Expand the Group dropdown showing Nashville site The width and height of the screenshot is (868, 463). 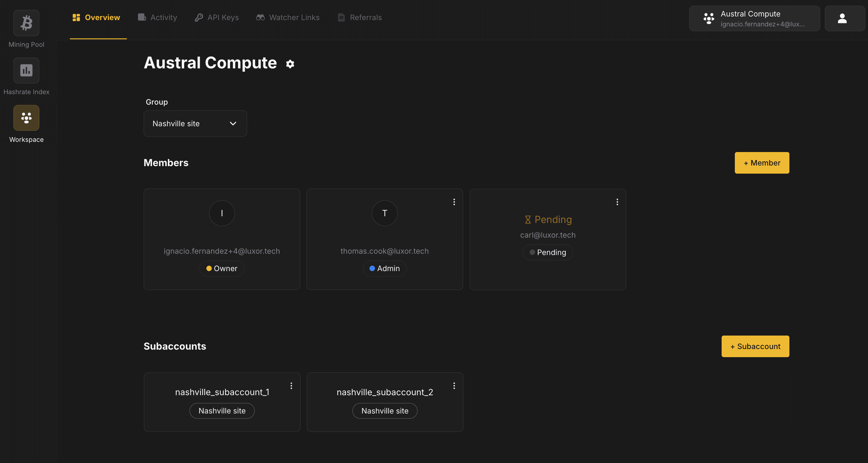pyautogui.click(x=195, y=124)
